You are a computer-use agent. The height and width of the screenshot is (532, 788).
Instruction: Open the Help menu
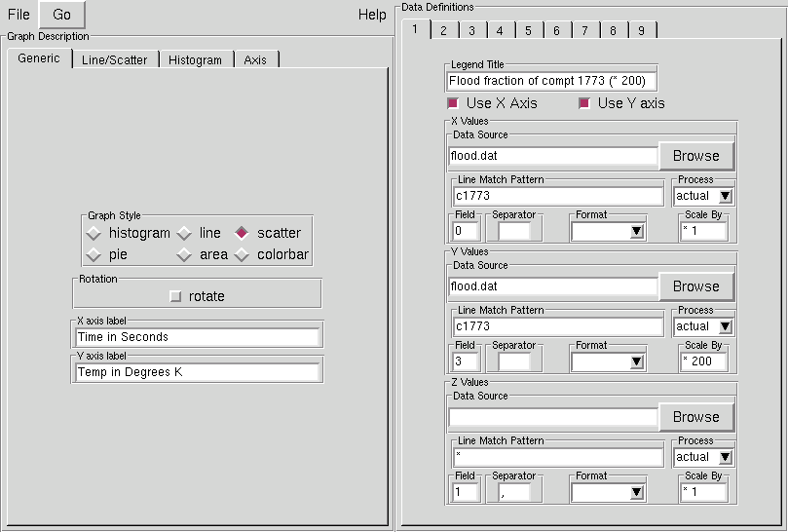pyautogui.click(x=372, y=15)
